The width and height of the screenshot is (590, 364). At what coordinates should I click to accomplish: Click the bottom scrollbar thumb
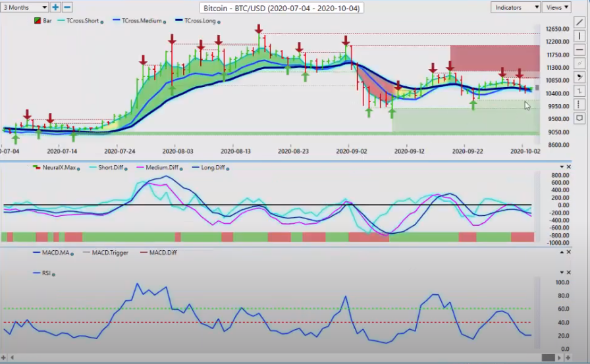[549, 357]
